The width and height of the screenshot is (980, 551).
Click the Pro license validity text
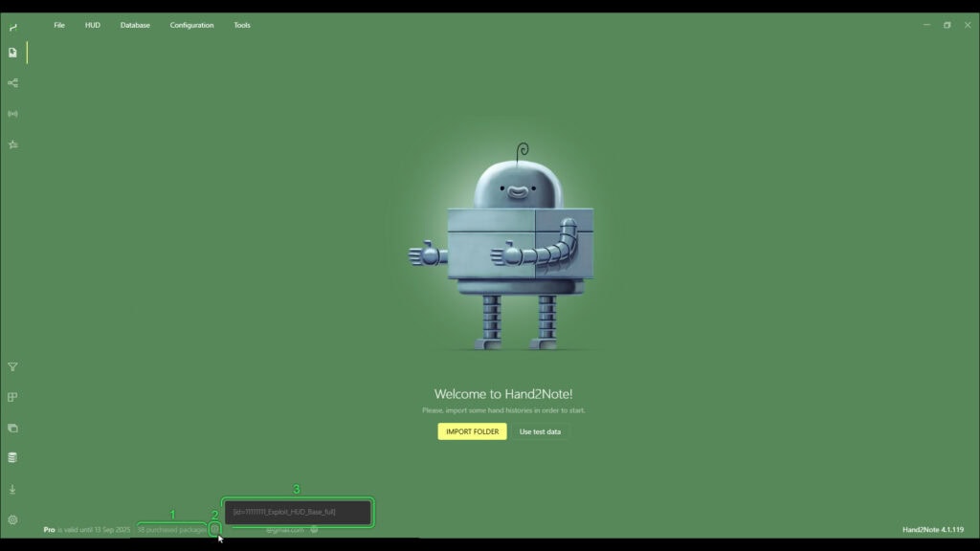[87, 530]
